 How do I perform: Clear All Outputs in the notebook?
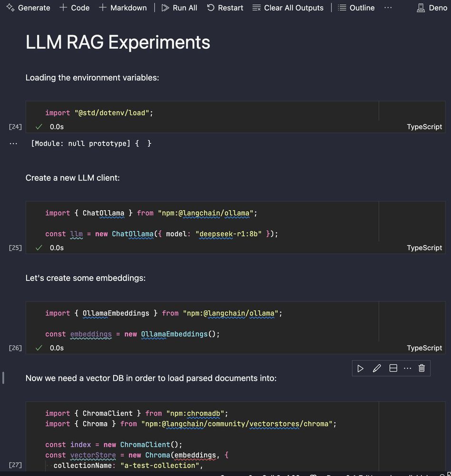tap(288, 8)
